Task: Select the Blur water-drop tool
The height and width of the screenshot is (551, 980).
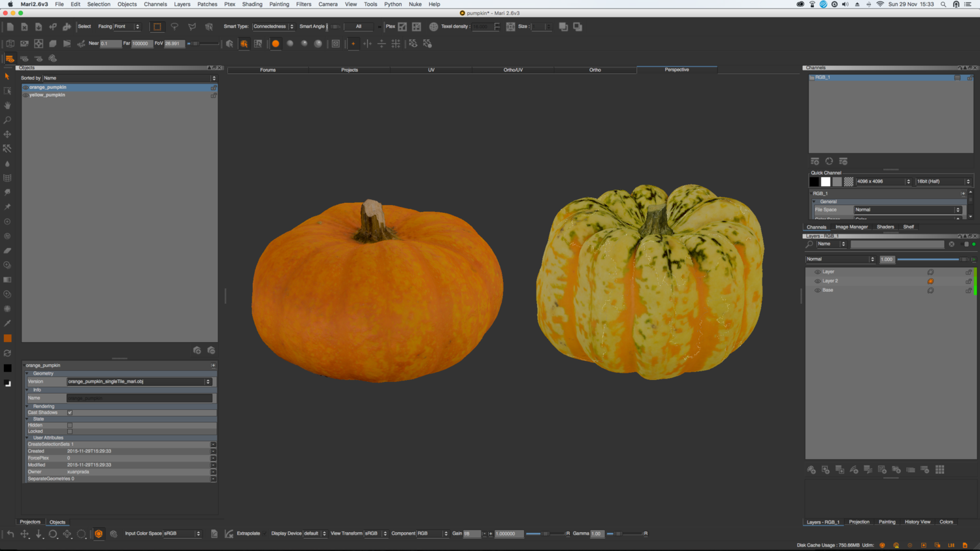Action: 7,164
